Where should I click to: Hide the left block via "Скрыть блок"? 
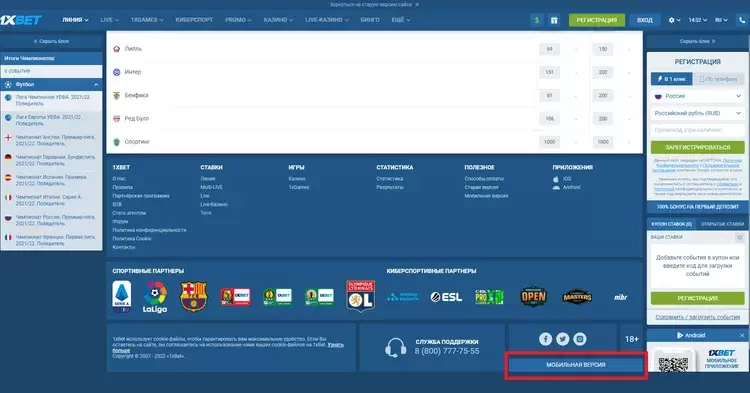point(51,41)
